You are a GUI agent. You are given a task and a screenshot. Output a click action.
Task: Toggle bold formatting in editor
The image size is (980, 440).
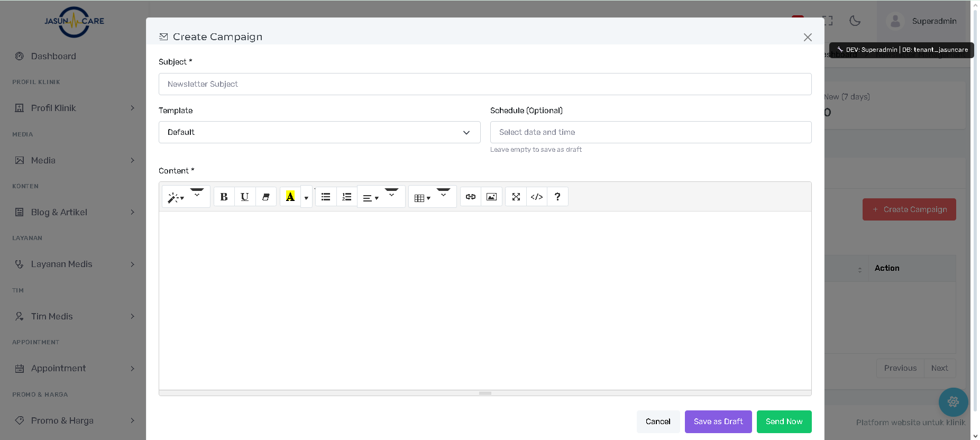click(x=224, y=197)
